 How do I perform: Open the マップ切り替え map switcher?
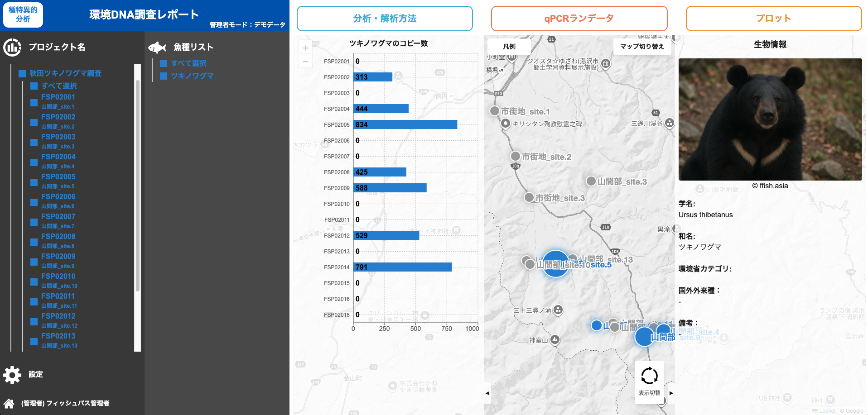click(641, 46)
